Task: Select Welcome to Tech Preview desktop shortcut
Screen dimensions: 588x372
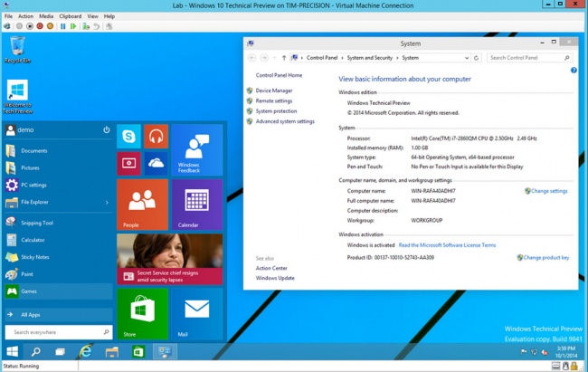Action: [x=17, y=97]
